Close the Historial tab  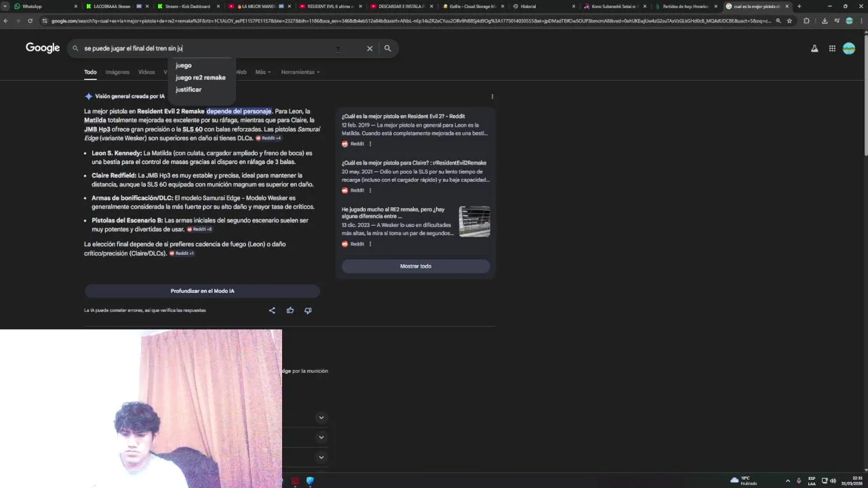pyautogui.click(x=574, y=6)
